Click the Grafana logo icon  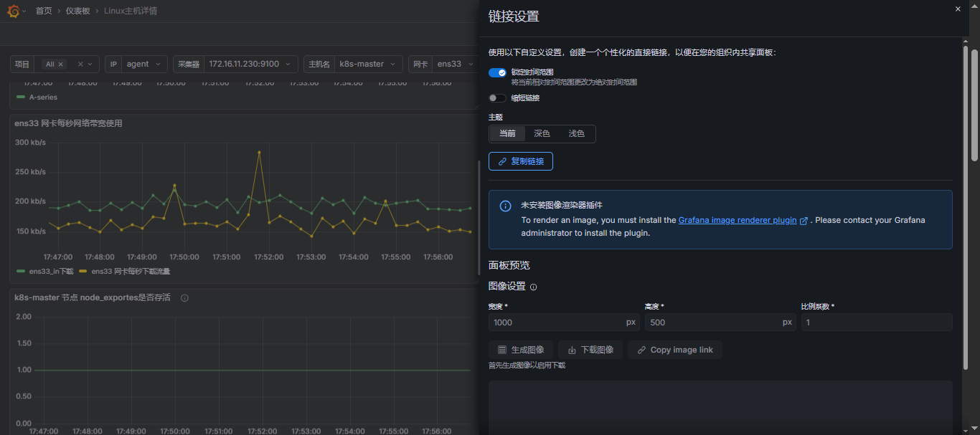(x=13, y=11)
